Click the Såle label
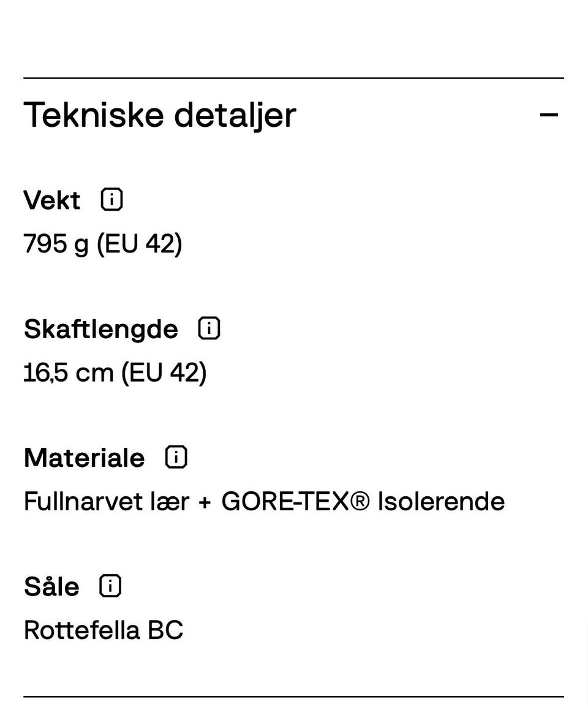The height and width of the screenshot is (707, 588). coord(51,586)
